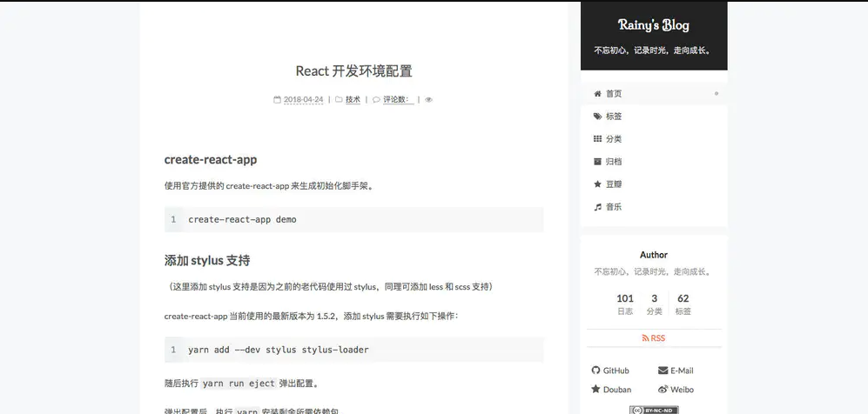View the 101 日志 archive count
Screen dimensions: 868x414
pyautogui.click(x=625, y=304)
